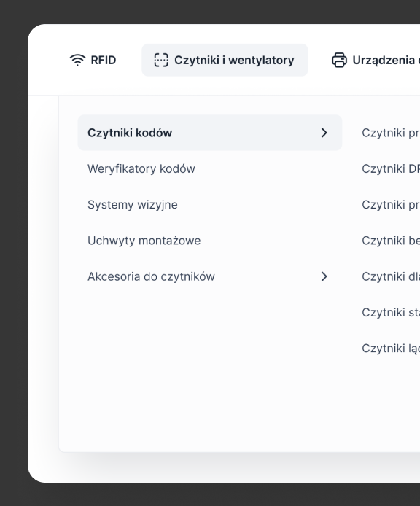Open the RFID tab label
The height and width of the screenshot is (506, 420).
(x=104, y=60)
